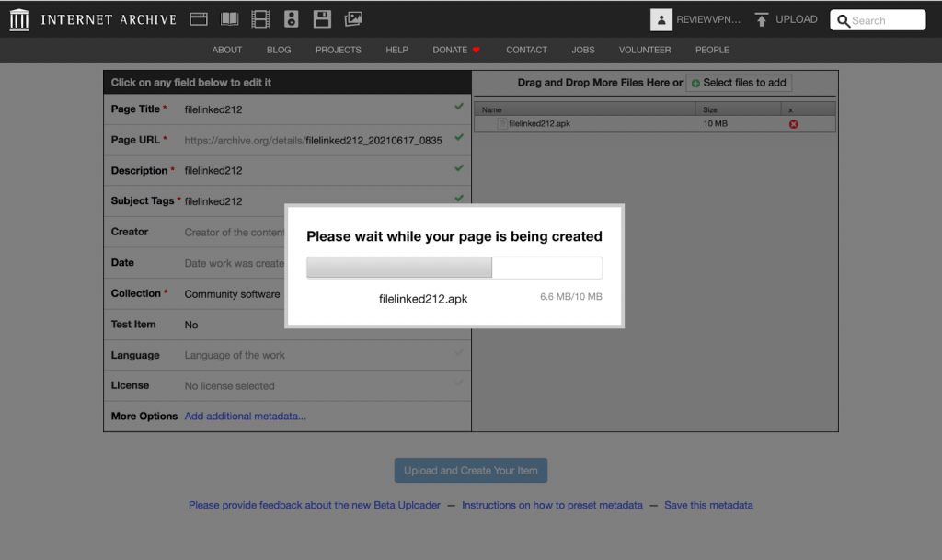Open the Audio speaker icon
The width and height of the screenshot is (942, 560).
tap(292, 19)
